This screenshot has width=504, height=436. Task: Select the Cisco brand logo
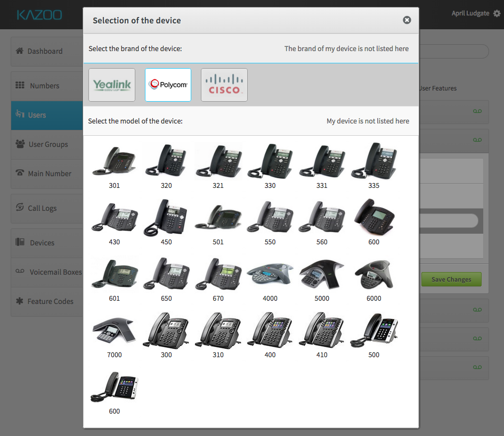point(224,85)
